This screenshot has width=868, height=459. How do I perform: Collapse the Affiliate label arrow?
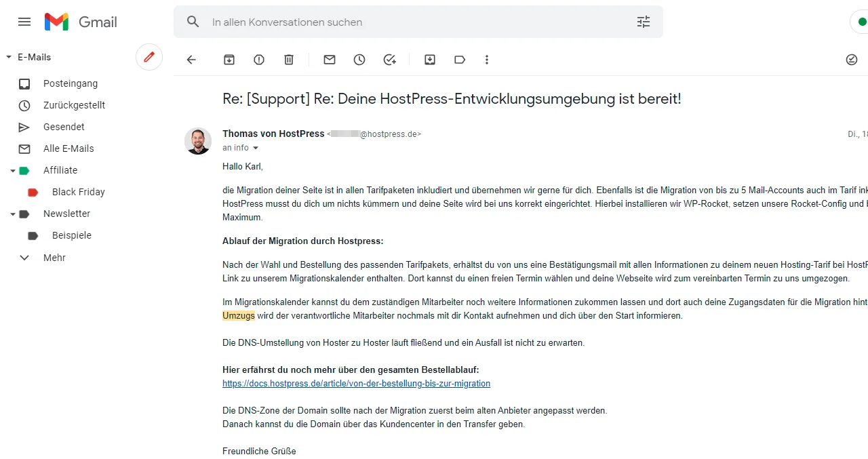click(12, 171)
